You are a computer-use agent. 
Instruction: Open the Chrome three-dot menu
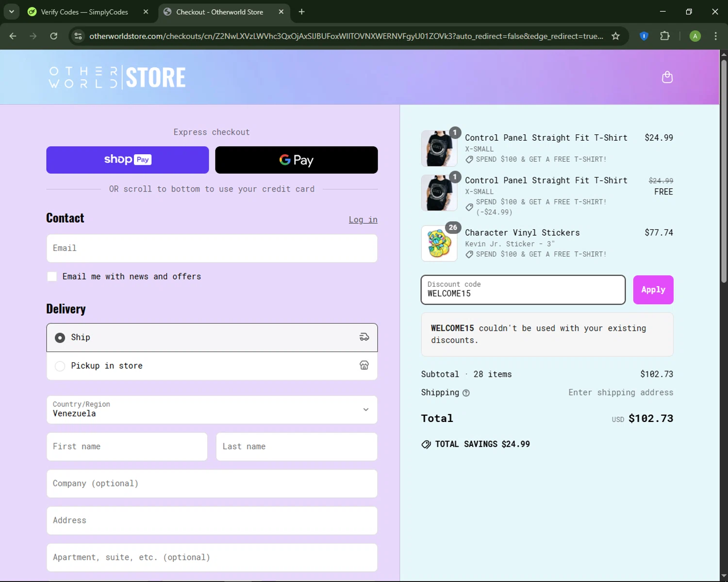[x=715, y=36]
